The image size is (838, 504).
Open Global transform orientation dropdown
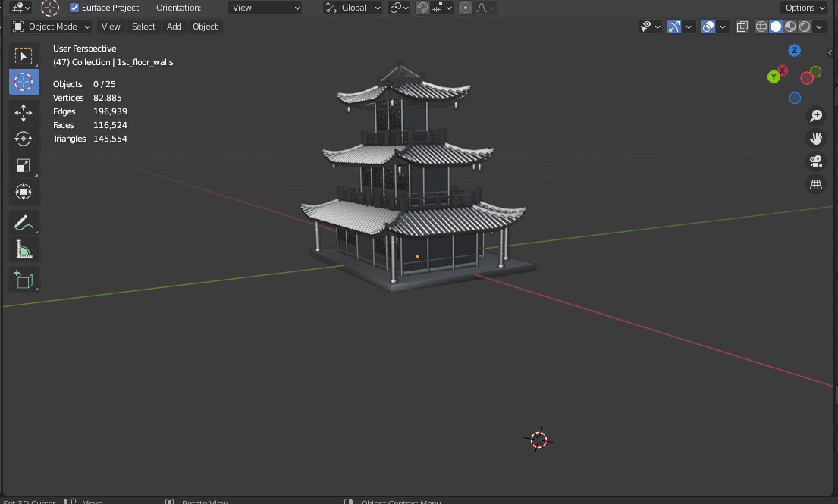pyautogui.click(x=353, y=8)
